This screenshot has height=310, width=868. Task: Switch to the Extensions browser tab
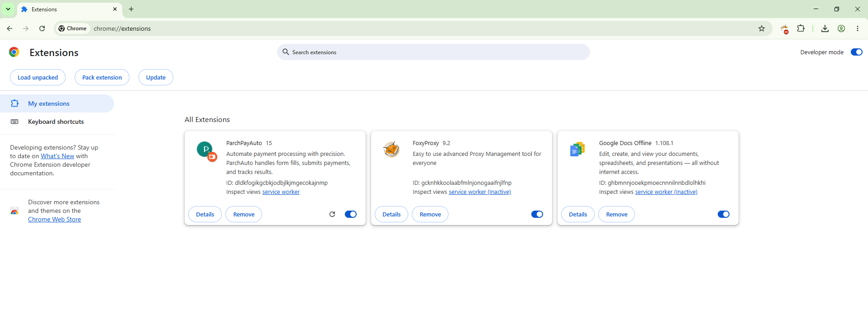click(x=69, y=9)
